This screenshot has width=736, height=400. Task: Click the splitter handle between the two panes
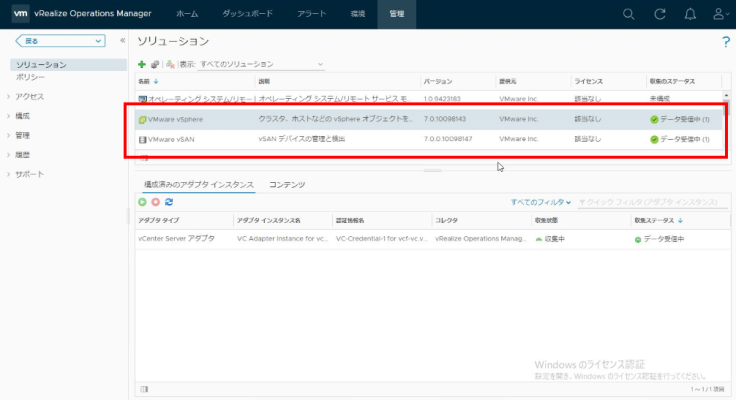click(432, 170)
